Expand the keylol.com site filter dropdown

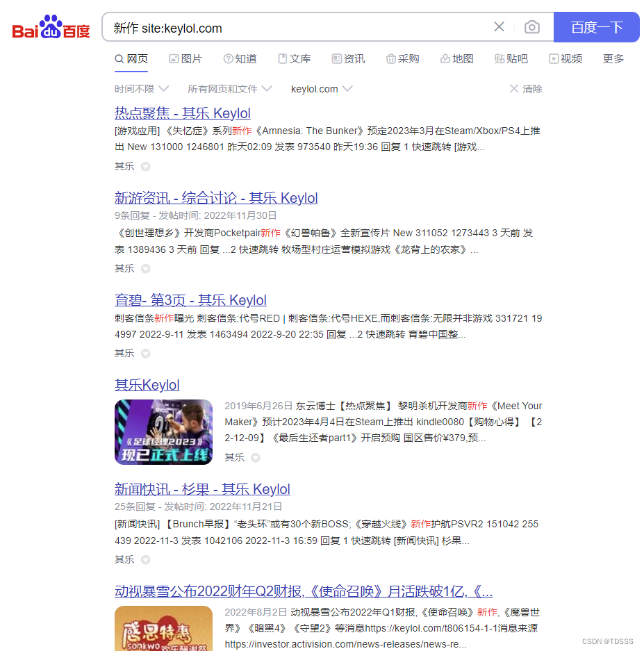point(322,89)
